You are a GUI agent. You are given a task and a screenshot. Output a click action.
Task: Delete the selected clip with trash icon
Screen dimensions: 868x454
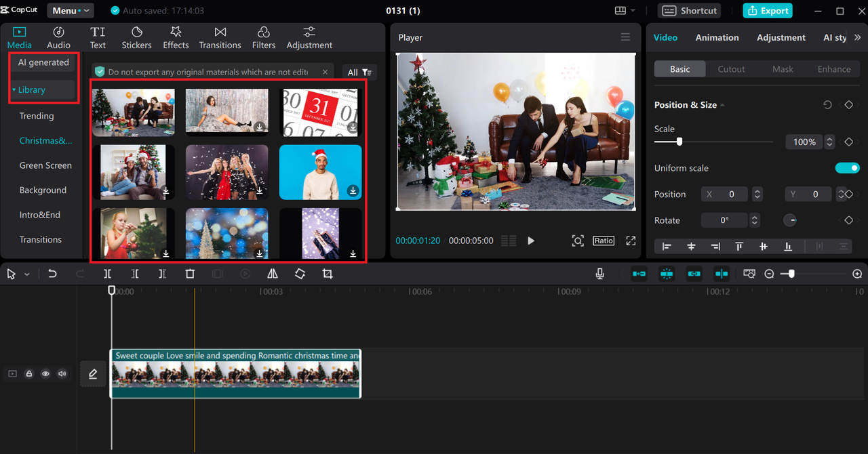[x=190, y=274]
